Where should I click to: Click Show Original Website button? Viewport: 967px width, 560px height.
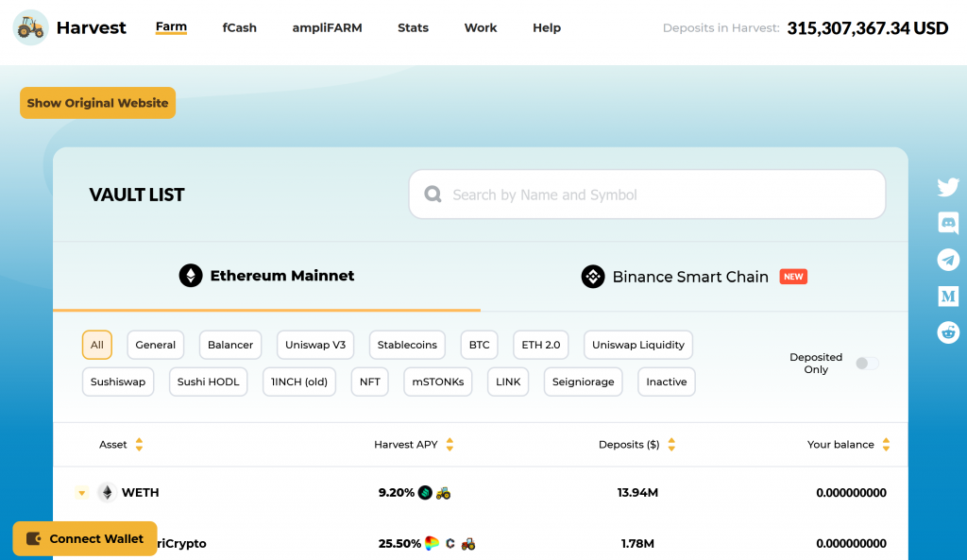click(x=97, y=103)
